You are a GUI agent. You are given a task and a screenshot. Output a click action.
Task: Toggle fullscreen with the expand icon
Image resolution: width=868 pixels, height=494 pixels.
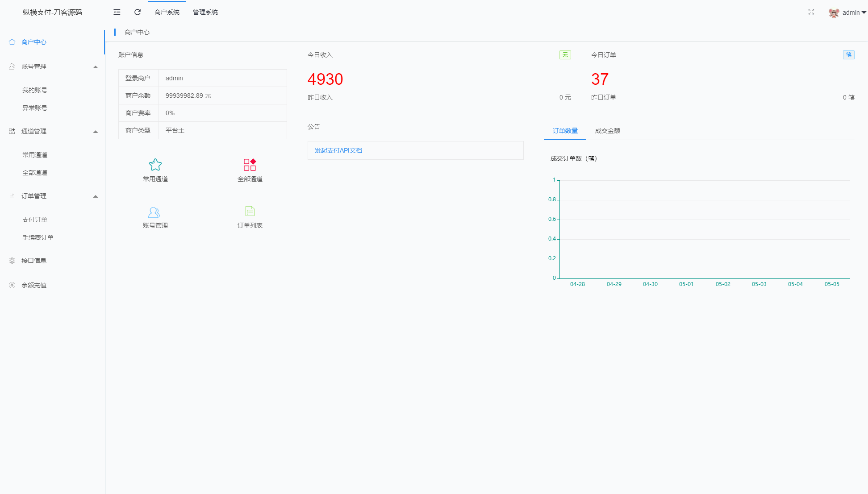(x=811, y=12)
